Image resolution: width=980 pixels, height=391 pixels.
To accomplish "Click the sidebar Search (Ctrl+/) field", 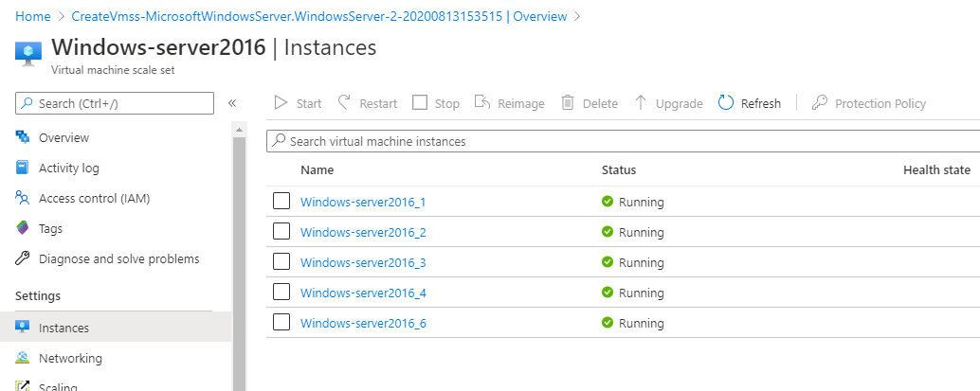I will [115, 103].
